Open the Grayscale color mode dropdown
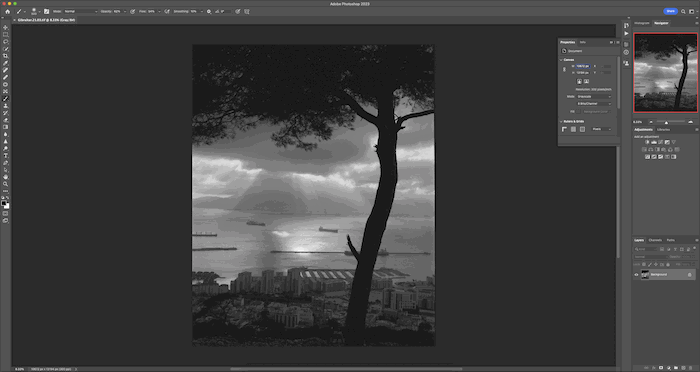700x372 pixels. [x=594, y=96]
